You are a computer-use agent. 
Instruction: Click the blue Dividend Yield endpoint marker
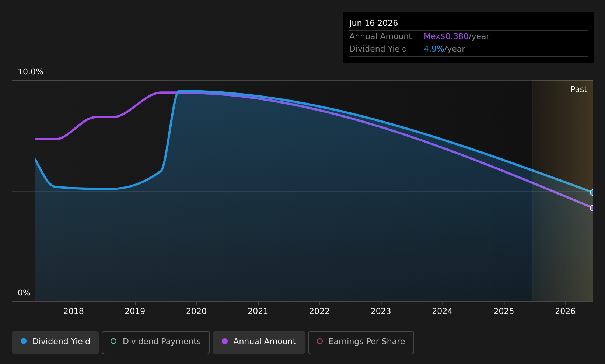coord(592,192)
